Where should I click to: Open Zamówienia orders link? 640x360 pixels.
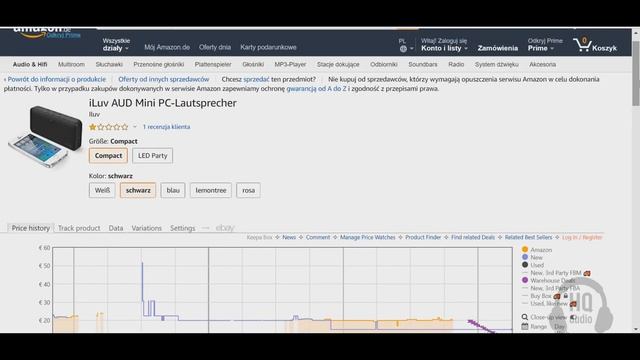(498, 48)
